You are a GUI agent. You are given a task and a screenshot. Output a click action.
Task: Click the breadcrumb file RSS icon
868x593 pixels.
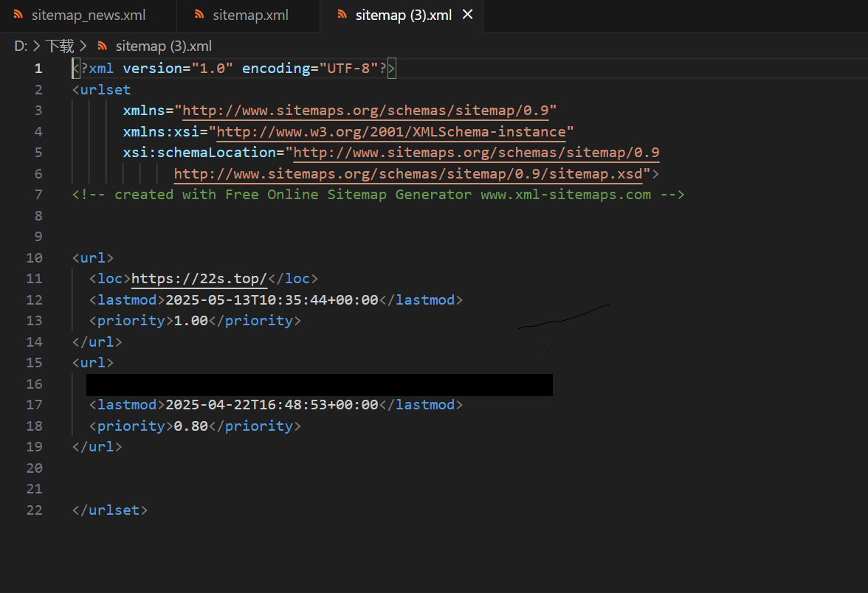click(x=103, y=46)
